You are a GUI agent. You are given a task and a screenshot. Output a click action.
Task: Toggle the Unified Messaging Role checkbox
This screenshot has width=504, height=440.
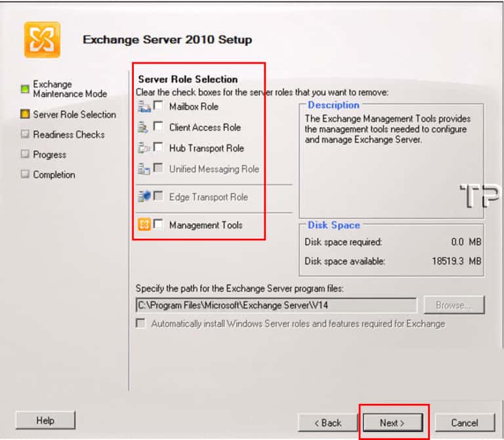pyautogui.click(x=158, y=168)
